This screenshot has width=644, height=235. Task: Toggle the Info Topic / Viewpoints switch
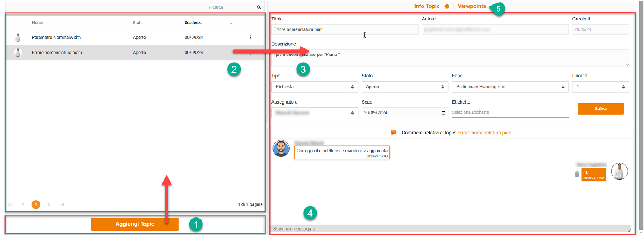(x=449, y=6)
